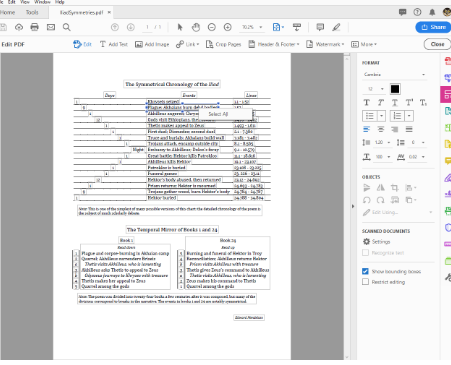The image size is (451, 365).
Task: Align text right in Format panel
Action: [x=395, y=129]
